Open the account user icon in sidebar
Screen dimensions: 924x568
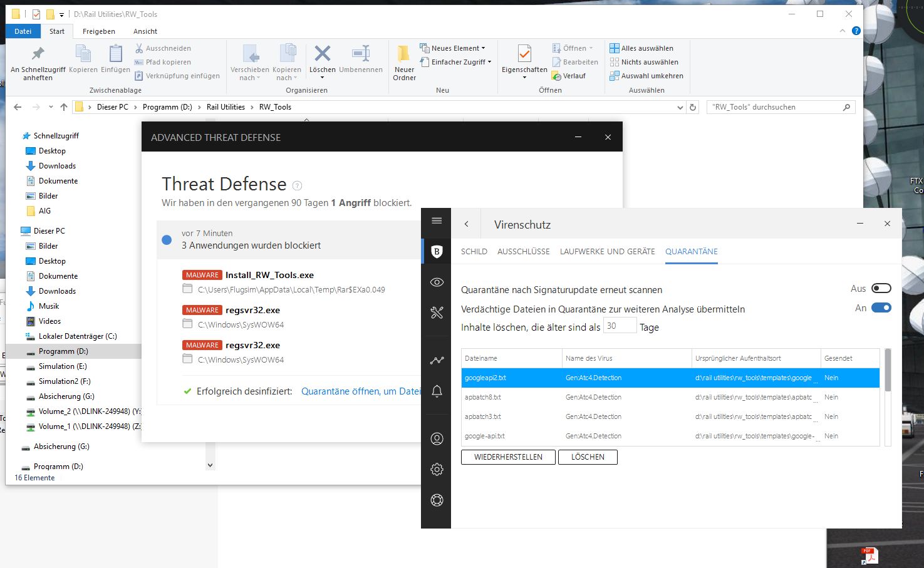pos(437,439)
